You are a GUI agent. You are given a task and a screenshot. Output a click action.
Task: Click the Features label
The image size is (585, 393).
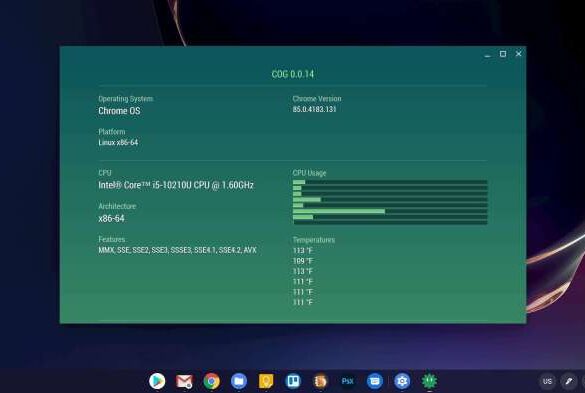[x=112, y=239]
